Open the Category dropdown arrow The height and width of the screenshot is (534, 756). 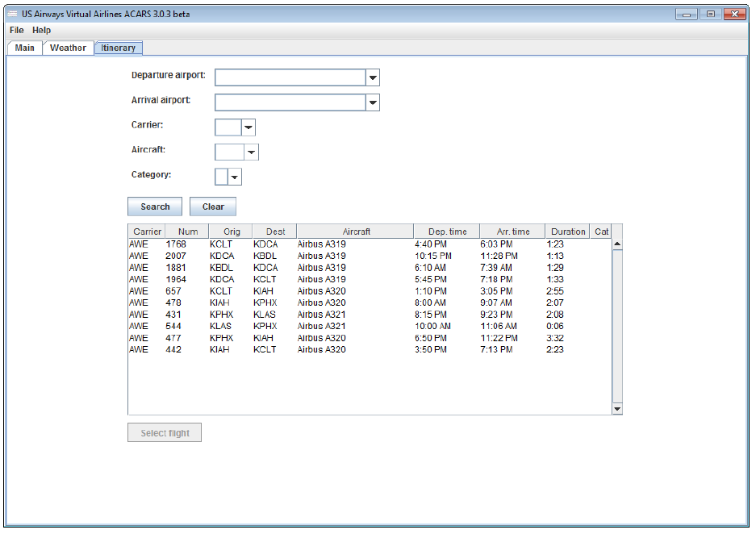click(234, 177)
